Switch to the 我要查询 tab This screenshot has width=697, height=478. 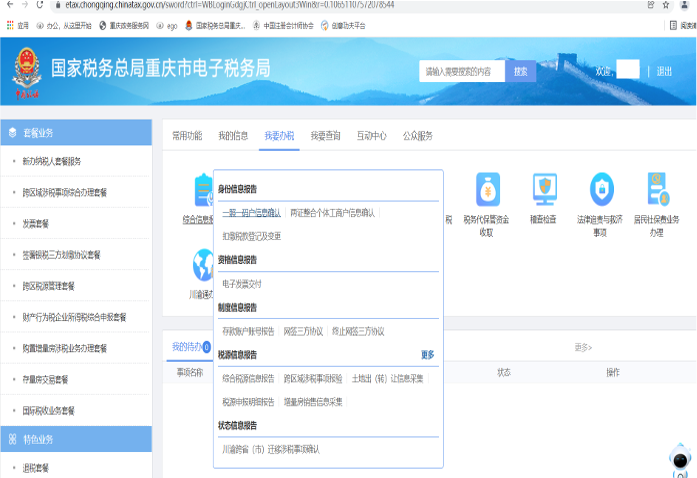coord(325,136)
